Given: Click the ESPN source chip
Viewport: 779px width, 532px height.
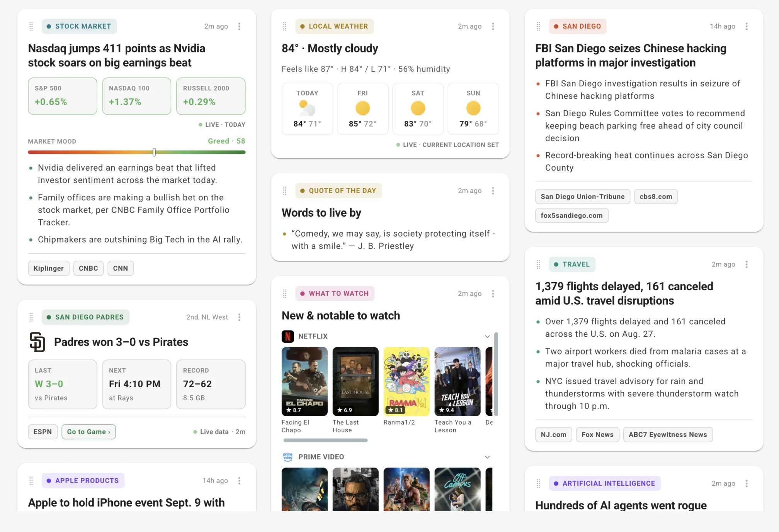Looking at the screenshot, I should click(x=43, y=432).
